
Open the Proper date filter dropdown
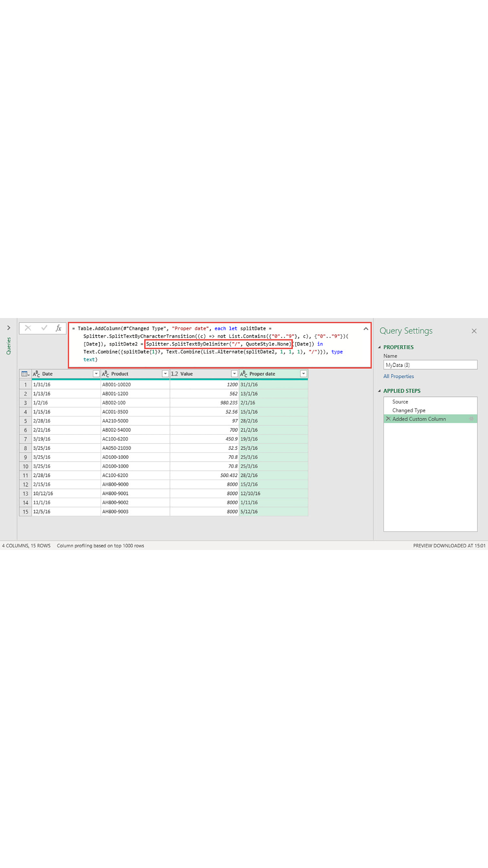[303, 374]
